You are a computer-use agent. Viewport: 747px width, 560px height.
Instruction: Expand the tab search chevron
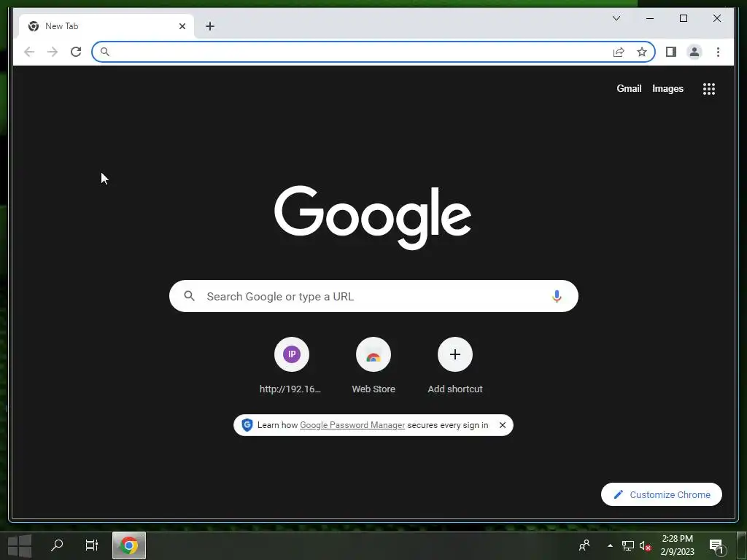coord(616,18)
